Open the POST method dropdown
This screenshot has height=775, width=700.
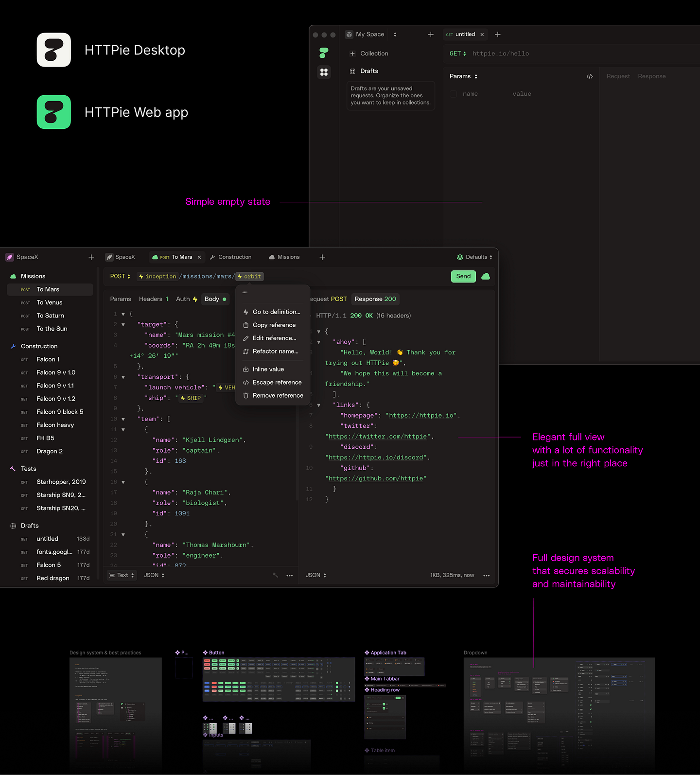click(120, 276)
